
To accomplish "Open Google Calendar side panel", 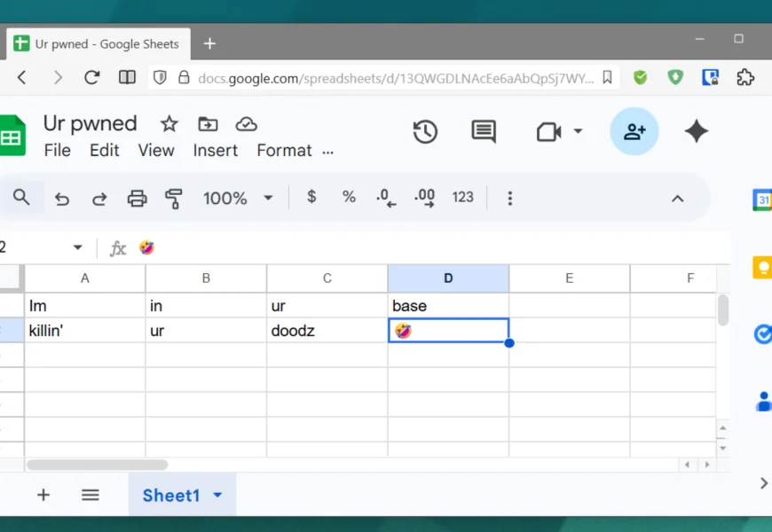I will point(762,199).
